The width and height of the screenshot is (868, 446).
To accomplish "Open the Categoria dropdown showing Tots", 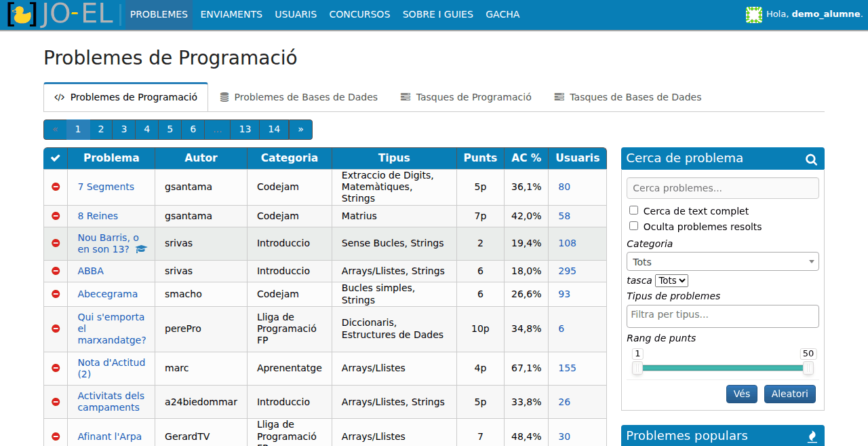I will point(722,261).
